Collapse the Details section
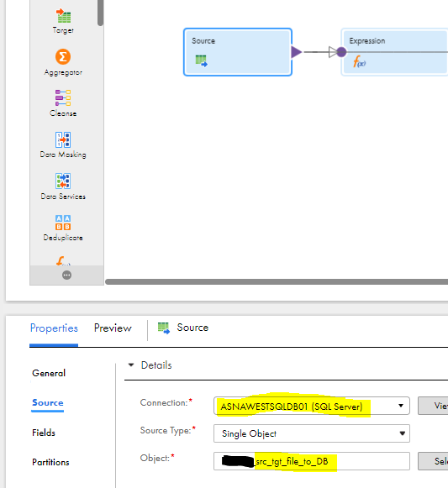 click(x=131, y=365)
